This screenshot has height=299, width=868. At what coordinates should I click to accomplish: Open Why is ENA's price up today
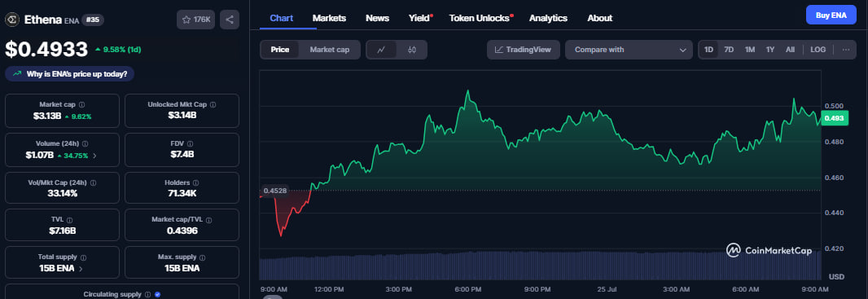(70, 73)
